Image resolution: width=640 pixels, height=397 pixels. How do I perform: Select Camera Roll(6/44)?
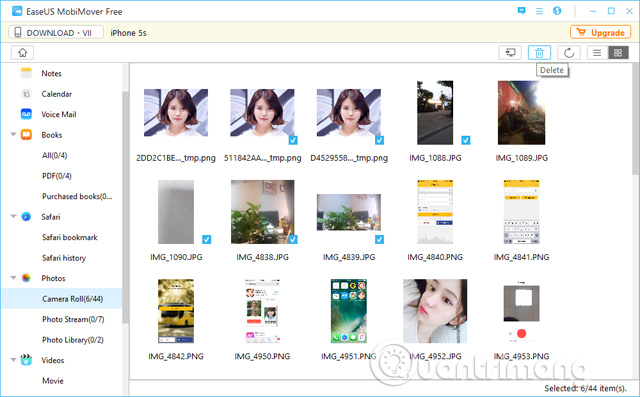point(62,299)
